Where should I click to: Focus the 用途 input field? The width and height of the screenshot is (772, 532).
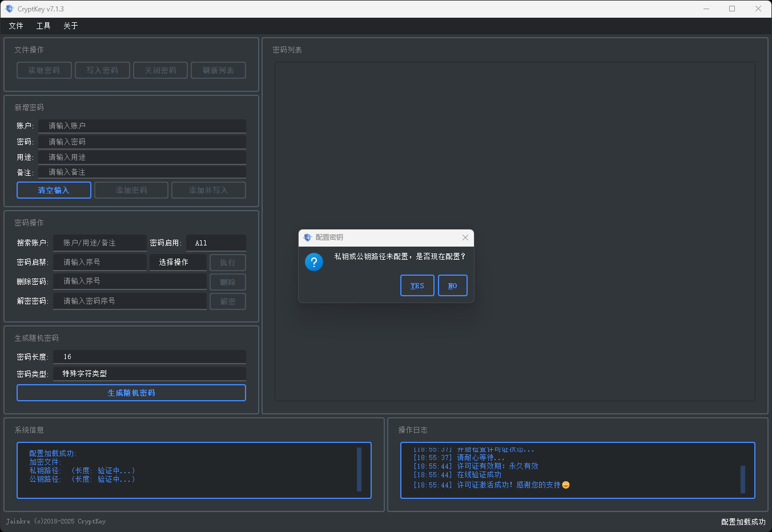(x=142, y=157)
